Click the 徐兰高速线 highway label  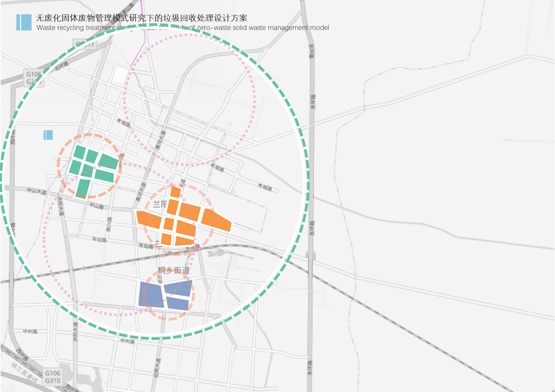pyautogui.click(x=25, y=372)
